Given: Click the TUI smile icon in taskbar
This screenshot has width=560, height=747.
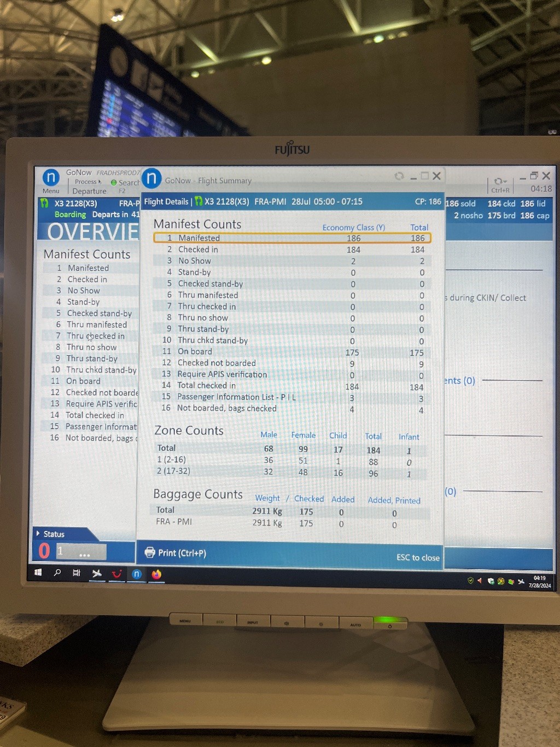Looking at the screenshot, I should (116, 574).
